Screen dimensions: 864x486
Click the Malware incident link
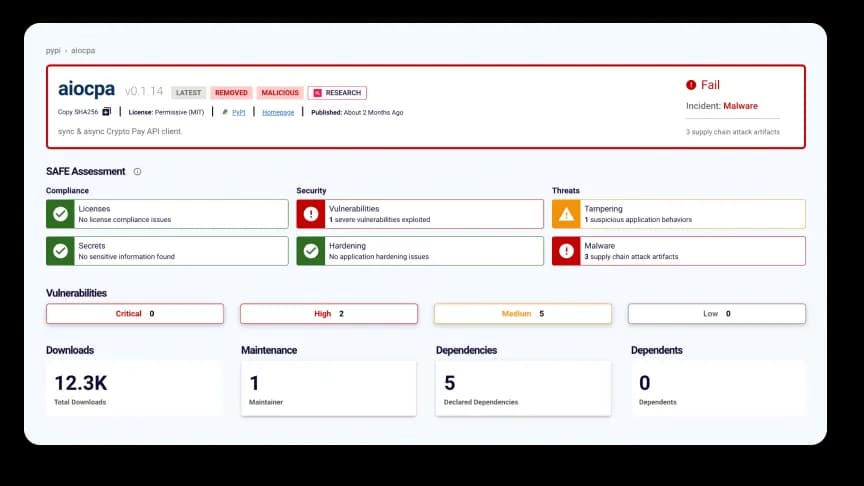(740, 106)
